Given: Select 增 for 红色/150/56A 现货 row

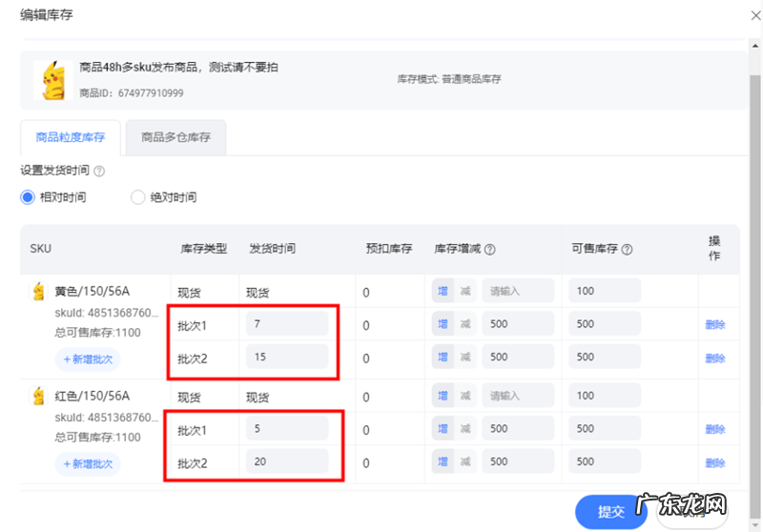Looking at the screenshot, I should 443,396.
